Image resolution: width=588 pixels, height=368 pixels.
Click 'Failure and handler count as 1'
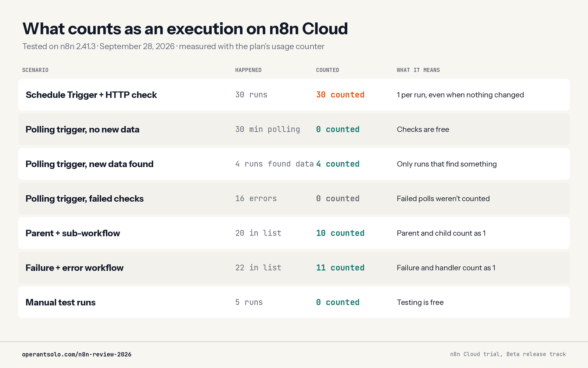pyautogui.click(x=446, y=268)
